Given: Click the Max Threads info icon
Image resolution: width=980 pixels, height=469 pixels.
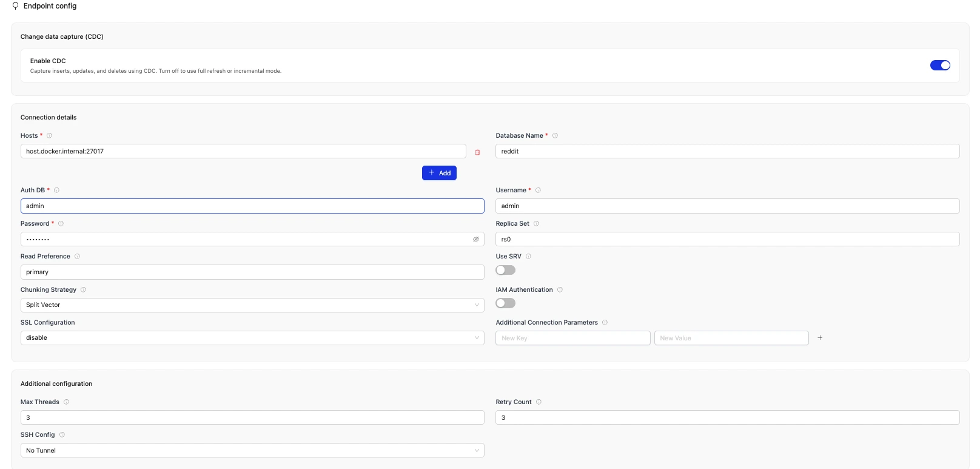Looking at the screenshot, I should click(66, 402).
